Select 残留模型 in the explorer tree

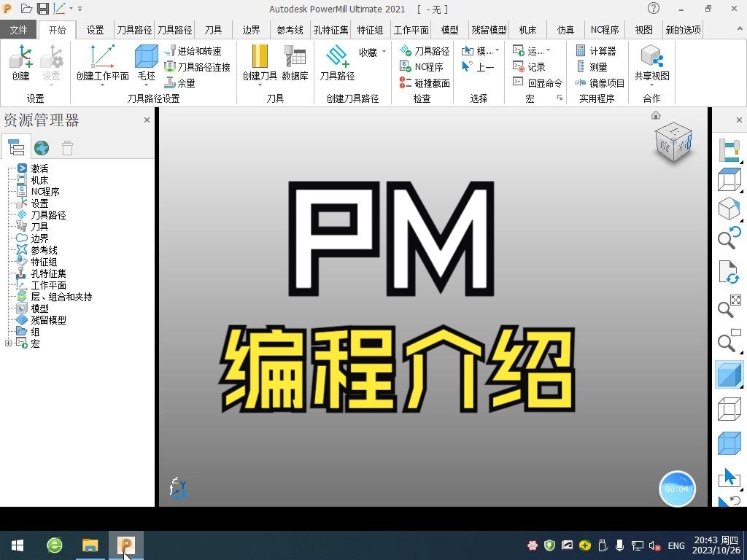(48, 320)
